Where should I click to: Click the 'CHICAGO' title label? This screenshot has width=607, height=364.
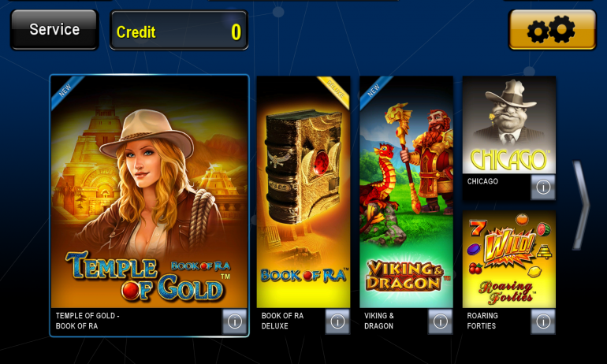pos(482,181)
